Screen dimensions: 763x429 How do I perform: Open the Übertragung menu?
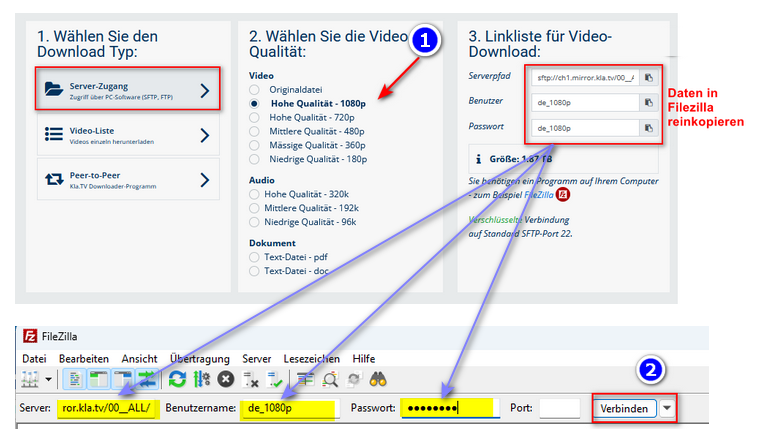(200, 359)
